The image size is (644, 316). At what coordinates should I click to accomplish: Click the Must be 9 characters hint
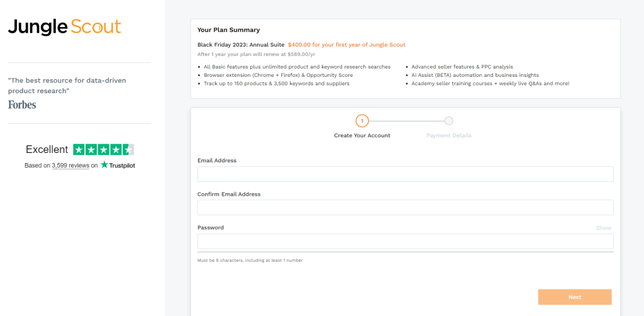[x=250, y=260]
